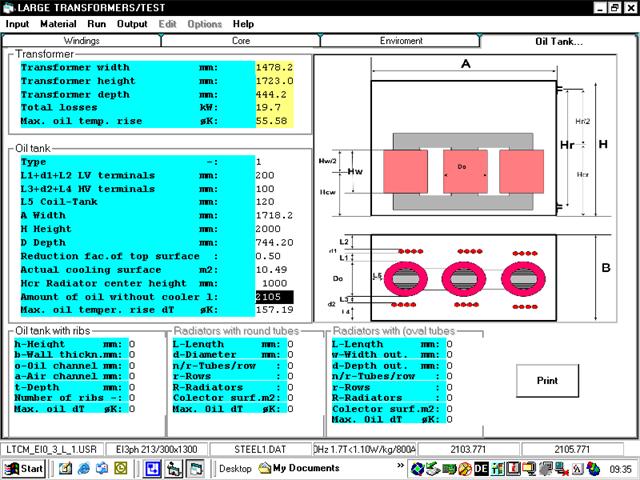640x480 pixels.
Task: Click Transformer depth value 444.2
Action: 274,95
